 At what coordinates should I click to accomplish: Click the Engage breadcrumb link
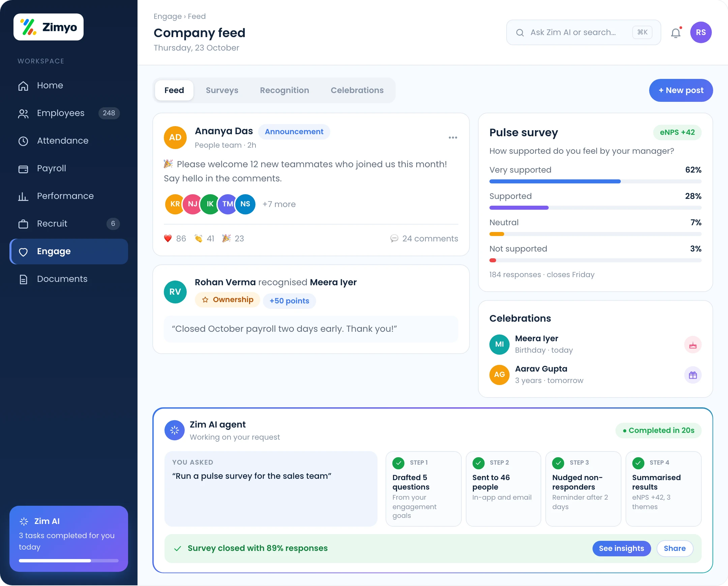tap(168, 17)
